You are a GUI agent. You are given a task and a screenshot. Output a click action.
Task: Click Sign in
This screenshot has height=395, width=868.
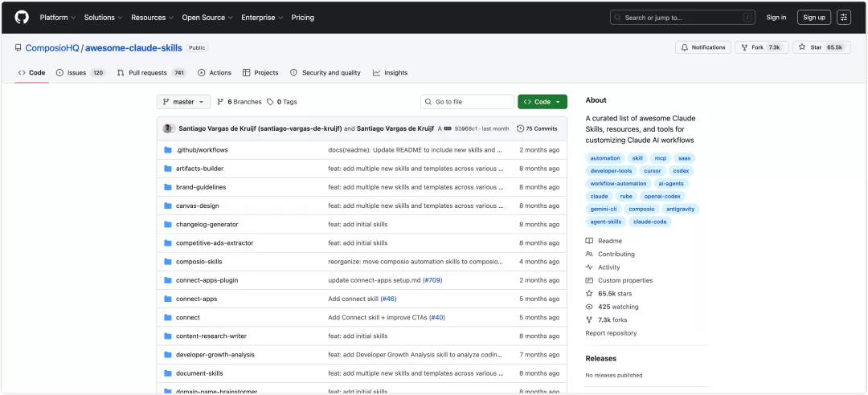click(776, 18)
